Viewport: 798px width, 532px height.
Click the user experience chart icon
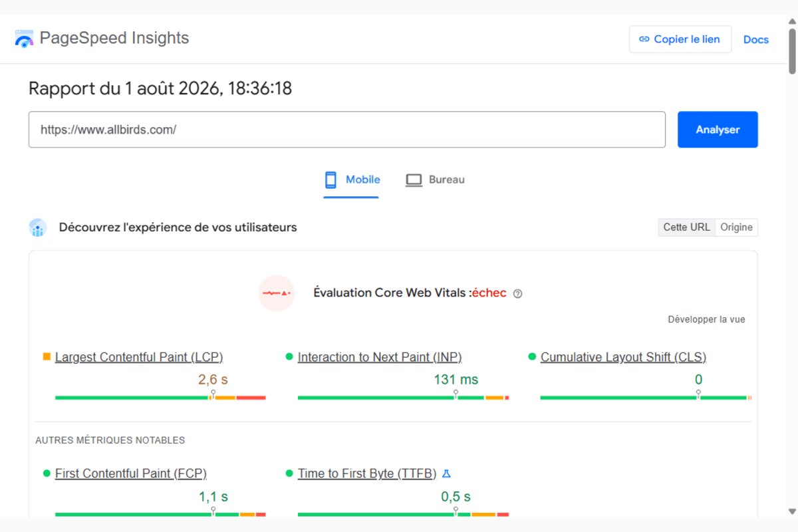point(38,227)
